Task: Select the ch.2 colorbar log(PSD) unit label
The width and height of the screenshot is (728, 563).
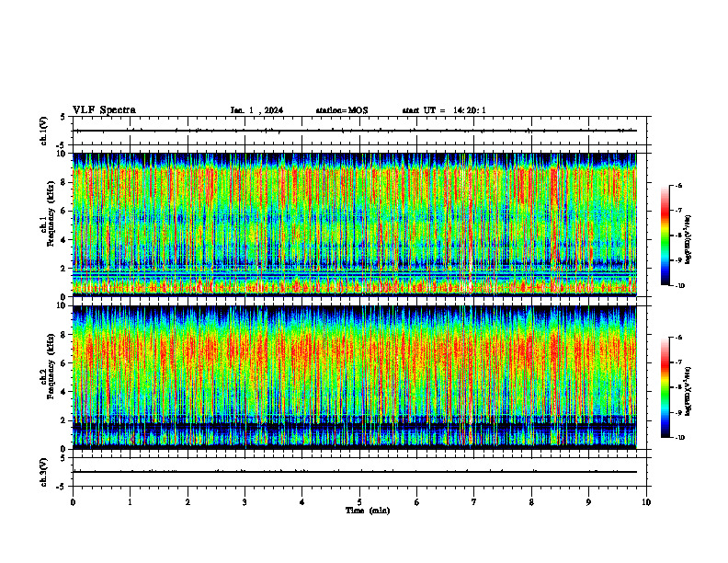Action: 688,390
